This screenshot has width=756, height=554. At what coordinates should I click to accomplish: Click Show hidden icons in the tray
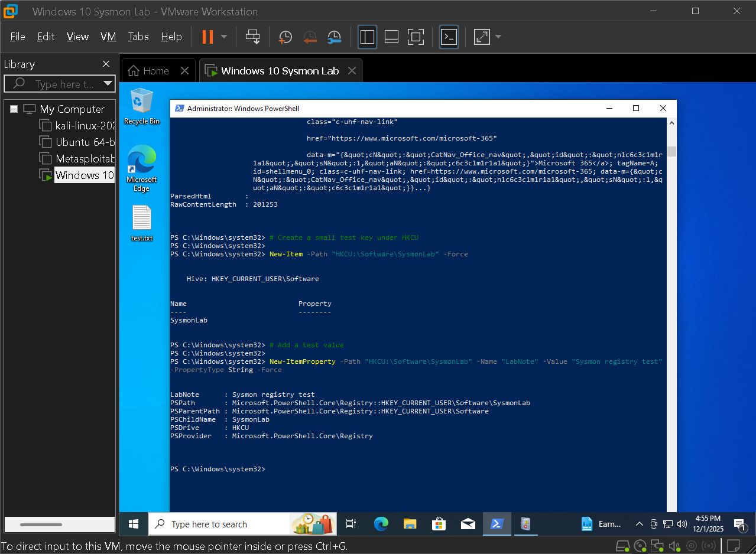(639, 524)
